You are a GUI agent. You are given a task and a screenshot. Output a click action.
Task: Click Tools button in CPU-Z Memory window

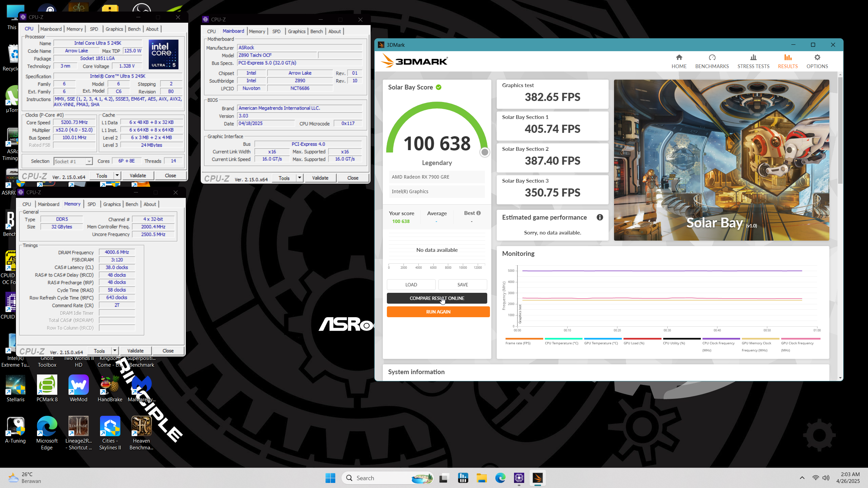[99, 351]
